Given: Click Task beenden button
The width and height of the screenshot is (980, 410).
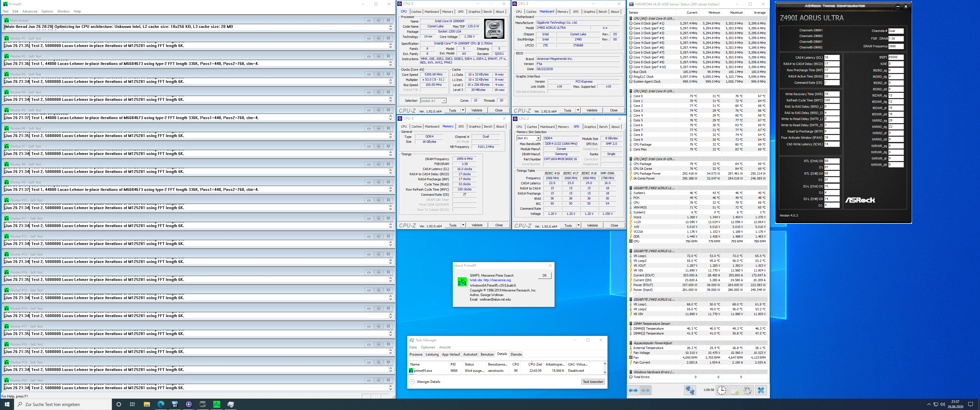Looking at the screenshot, I should (593, 382).
